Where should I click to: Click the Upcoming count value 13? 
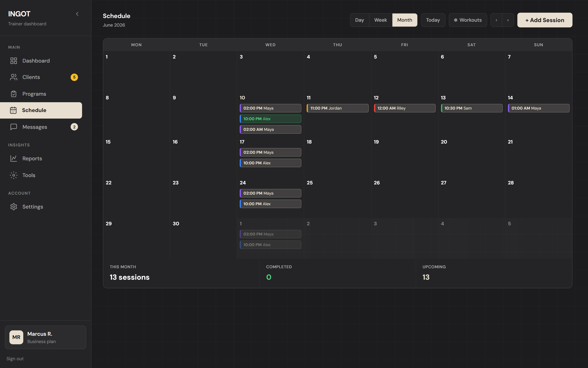(426, 277)
